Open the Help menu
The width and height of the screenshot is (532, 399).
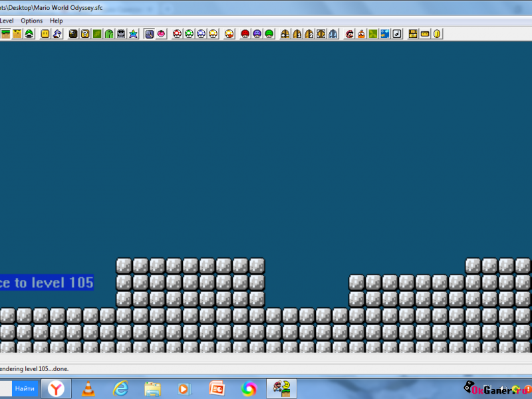pos(57,21)
